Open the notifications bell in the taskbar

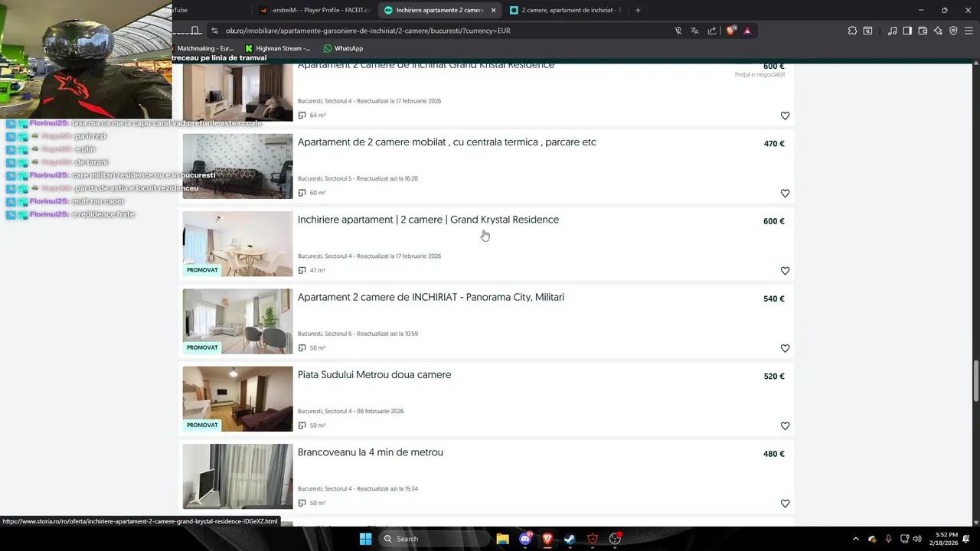[966, 539]
